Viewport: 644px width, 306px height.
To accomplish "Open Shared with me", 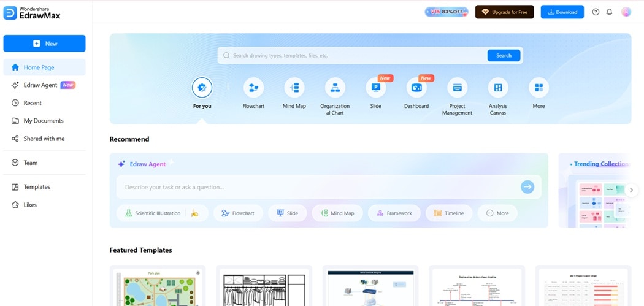I will [x=44, y=139].
